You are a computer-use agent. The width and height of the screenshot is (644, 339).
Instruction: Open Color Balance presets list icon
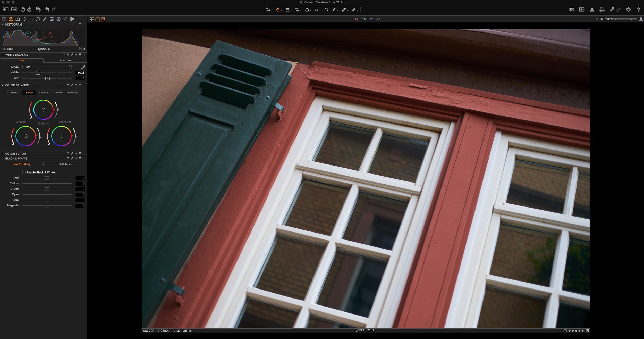click(80, 85)
